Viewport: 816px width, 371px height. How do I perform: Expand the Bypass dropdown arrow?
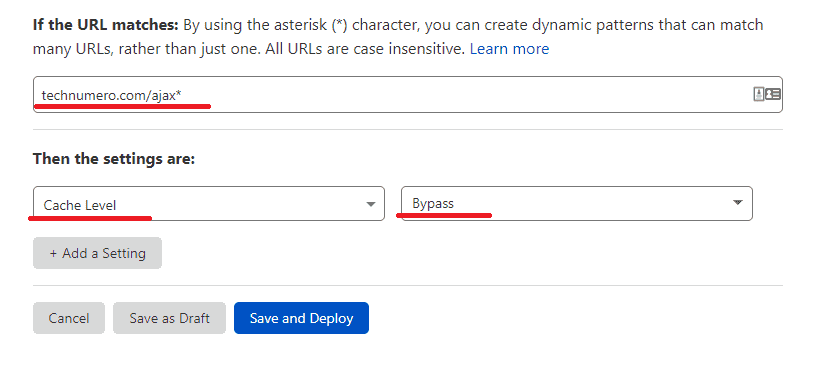737,202
